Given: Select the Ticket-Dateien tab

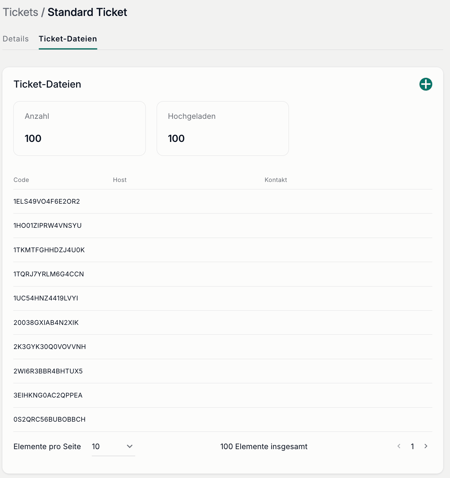Looking at the screenshot, I should pos(68,39).
